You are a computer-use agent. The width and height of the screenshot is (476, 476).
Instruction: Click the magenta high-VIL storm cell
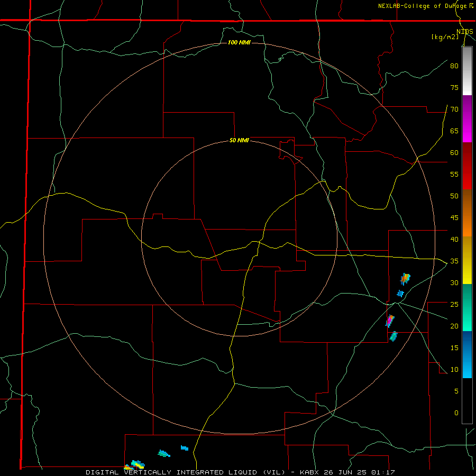pyautogui.click(x=389, y=321)
